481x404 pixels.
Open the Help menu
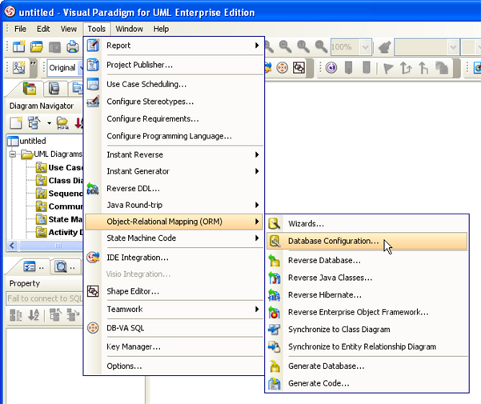(161, 29)
